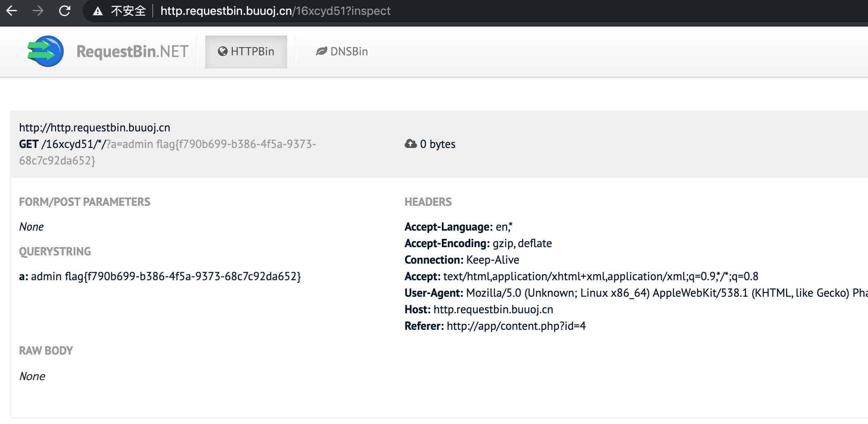
Task: Click the RequestBin globe arrows logo
Action: pyautogui.click(x=46, y=52)
